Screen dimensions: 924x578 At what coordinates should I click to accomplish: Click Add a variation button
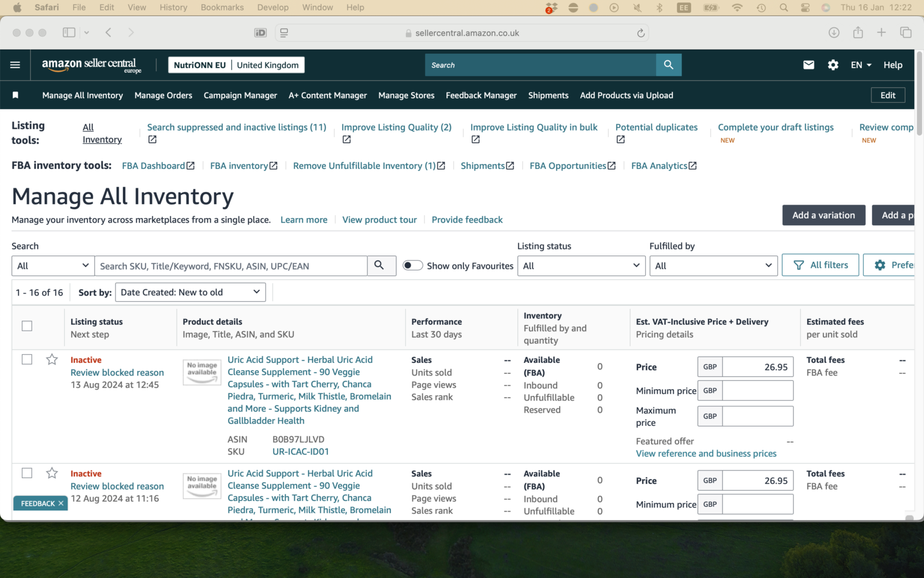pyautogui.click(x=824, y=215)
